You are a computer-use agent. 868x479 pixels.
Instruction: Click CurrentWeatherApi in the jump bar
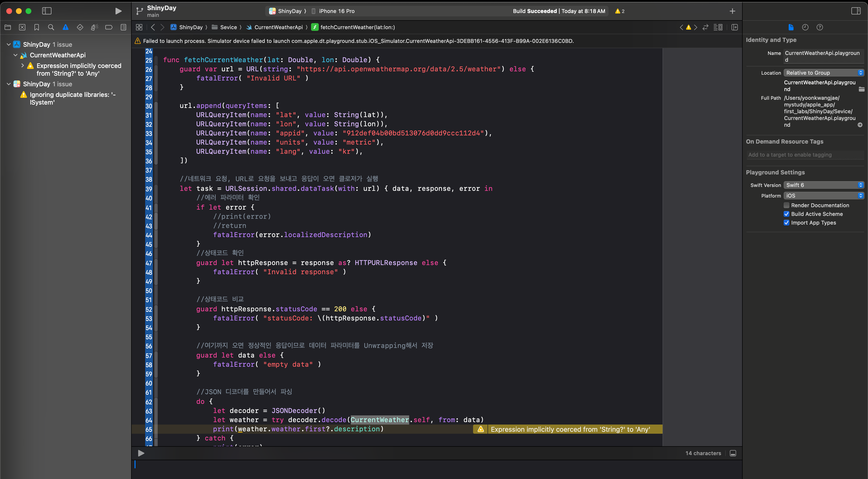click(x=275, y=27)
